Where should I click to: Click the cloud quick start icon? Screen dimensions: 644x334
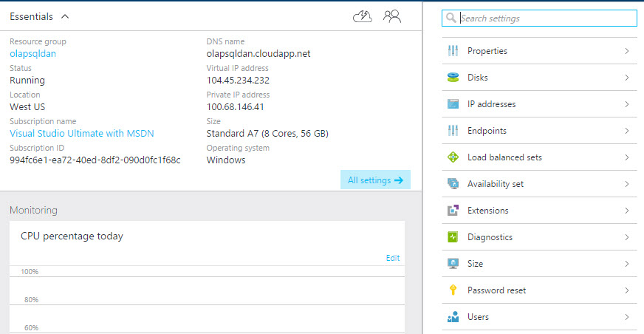click(x=363, y=16)
